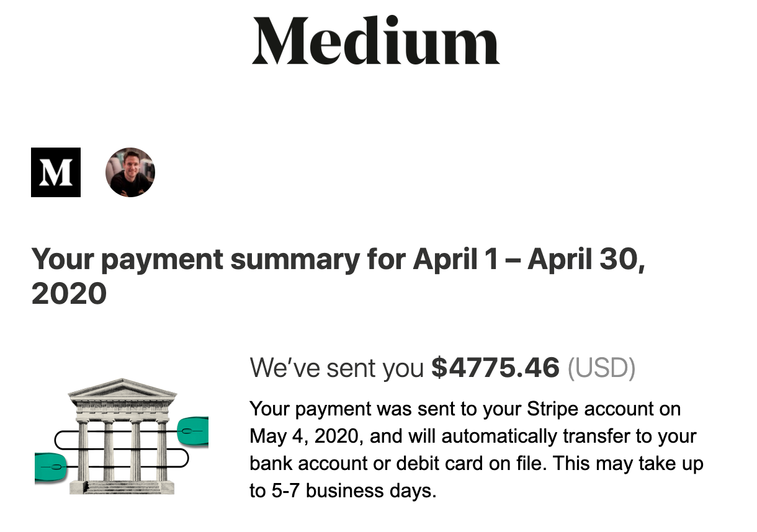
Task: Click the year 2020 on heading's second line
Action: point(69,293)
